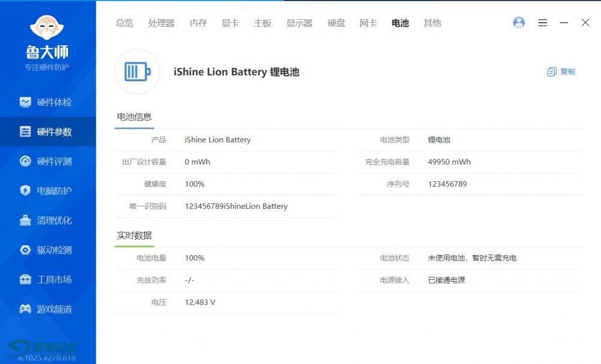The width and height of the screenshot is (601, 364).
Task: Click the 0 mWh design capacity value
Action: pos(197,162)
